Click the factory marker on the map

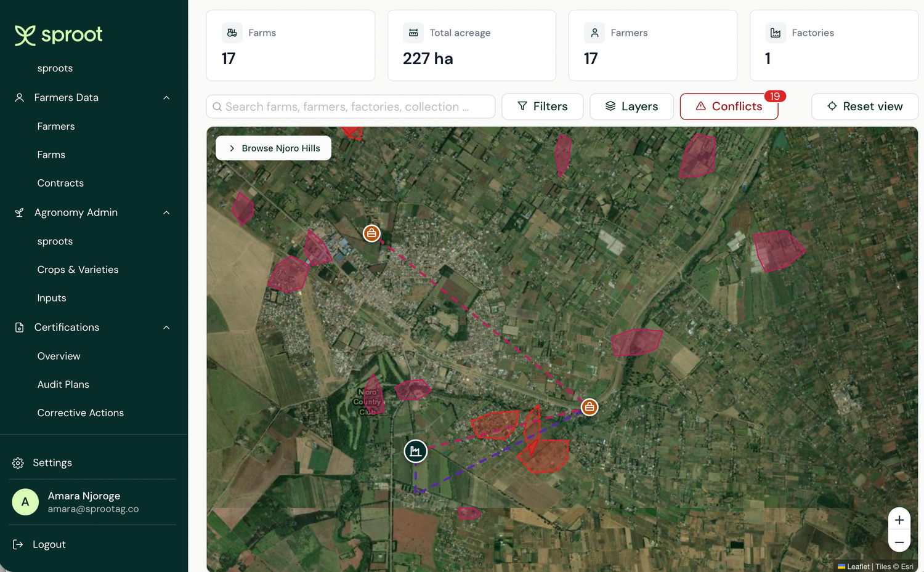tap(416, 451)
